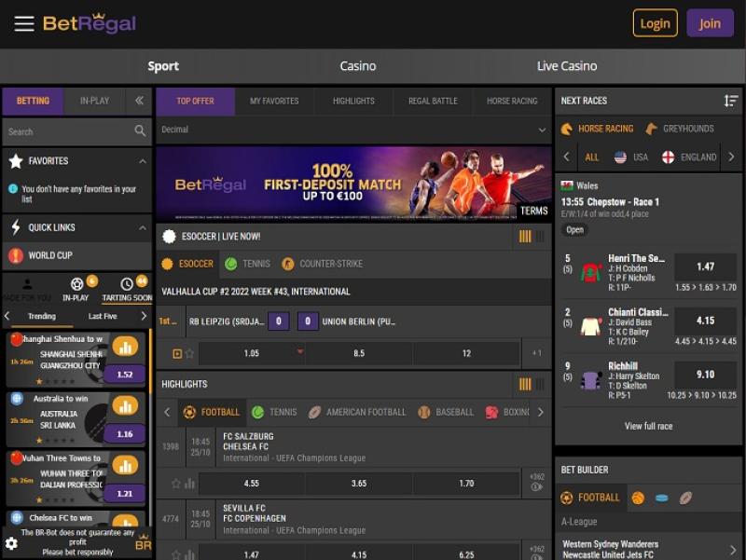The height and width of the screenshot is (560, 746).
Task: Click View full race link
Action: click(648, 426)
